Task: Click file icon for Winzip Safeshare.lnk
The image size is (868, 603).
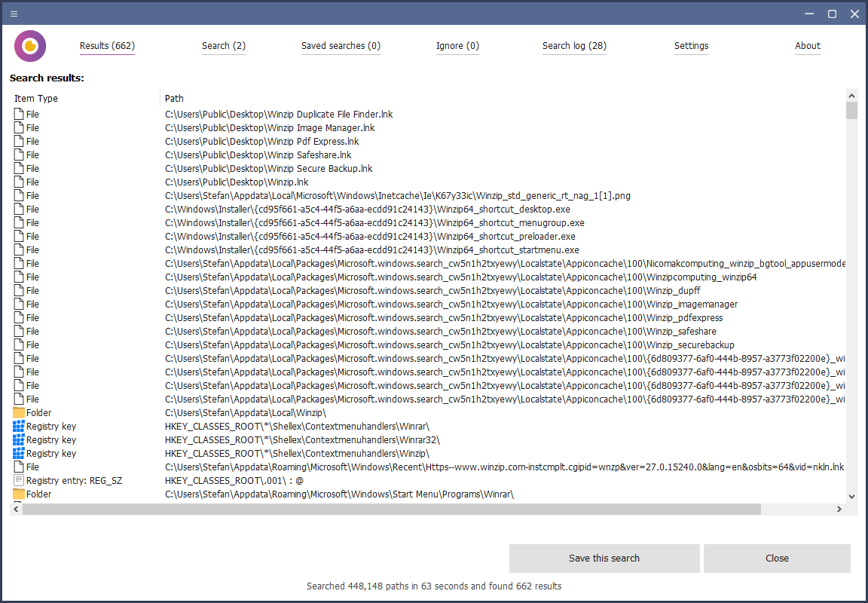Action: [x=19, y=155]
